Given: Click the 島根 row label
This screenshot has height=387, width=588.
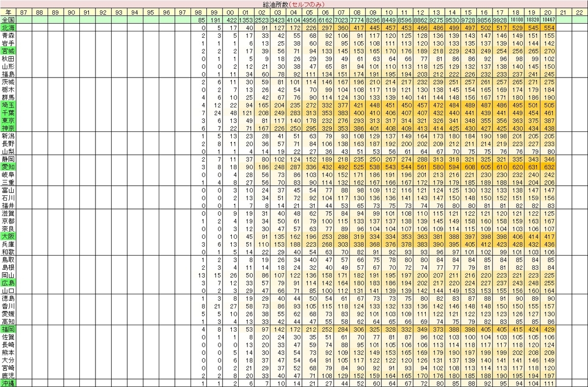Looking at the screenshot, I should click(x=8, y=267).
